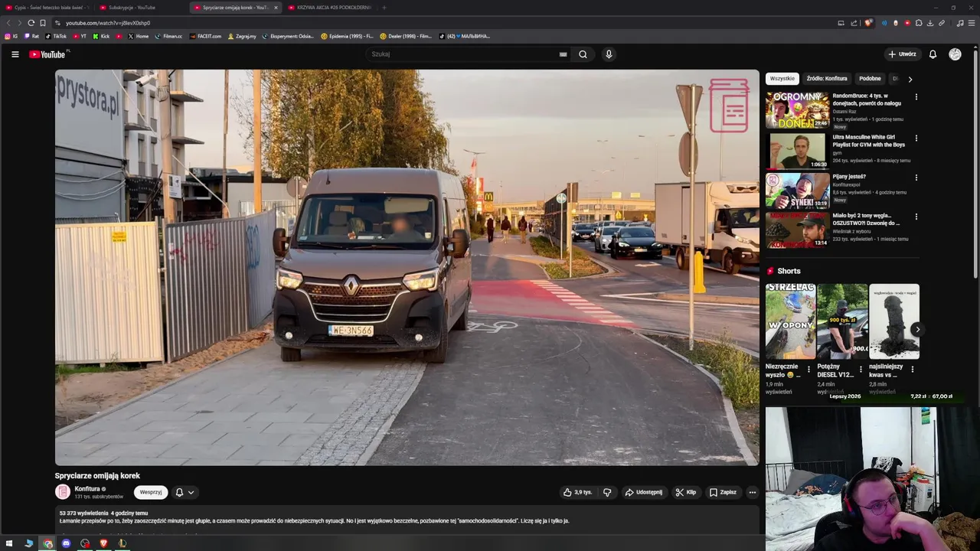Open options for Miało być 2 tony video
Image resolution: width=980 pixels, height=551 pixels.
pos(916,217)
